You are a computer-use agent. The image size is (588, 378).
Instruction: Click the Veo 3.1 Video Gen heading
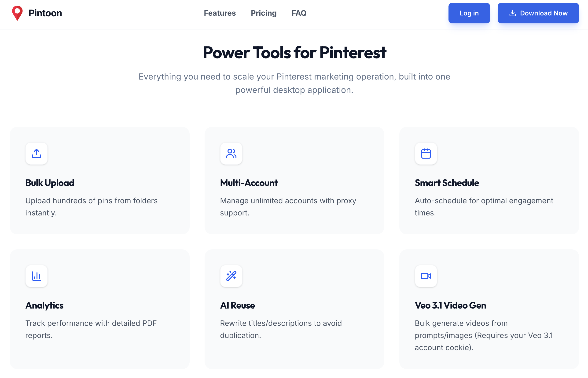click(450, 305)
